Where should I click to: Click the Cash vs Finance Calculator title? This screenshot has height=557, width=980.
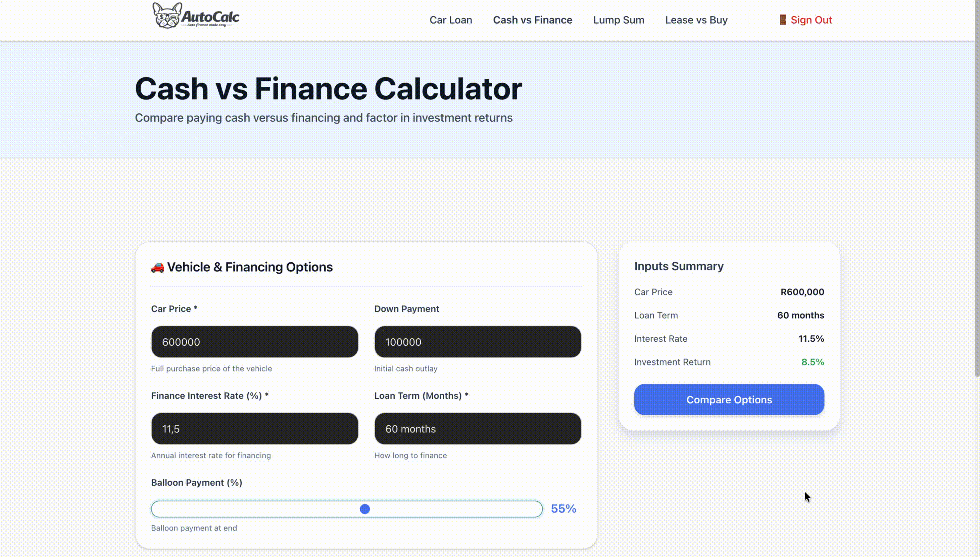pyautogui.click(x=328, y=89)
